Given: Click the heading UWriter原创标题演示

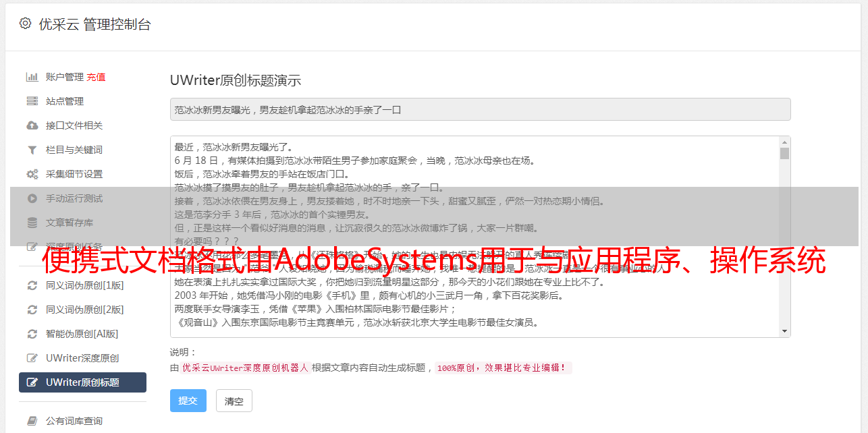Looking at the screenshot, I should pyautogui.click(x=236, y=80).
